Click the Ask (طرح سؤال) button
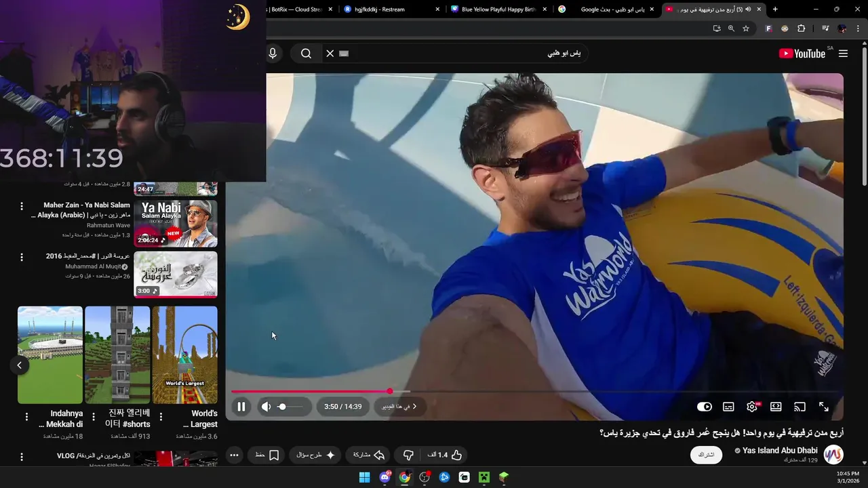Screen dimensions: 868x488 point(315,455)
